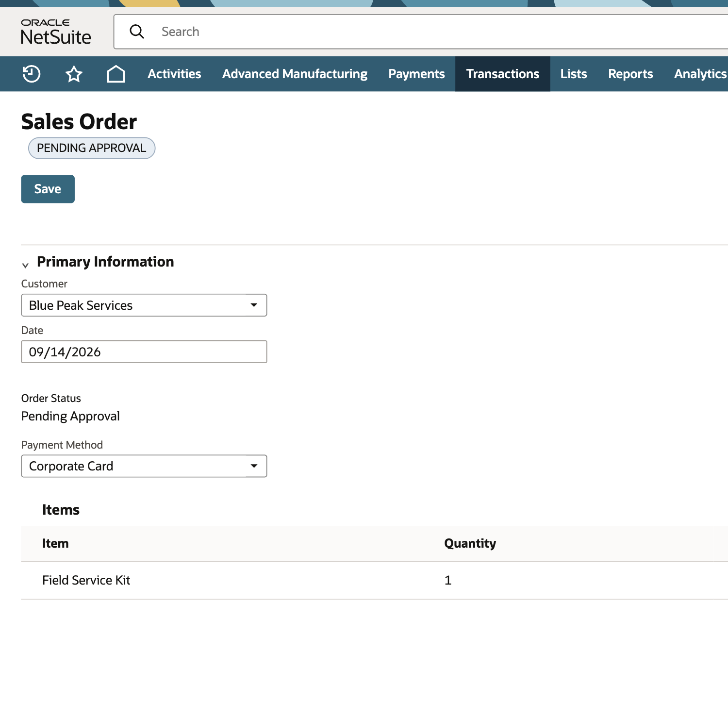Click the search magnifier icon
728x704 pixels.
coord(137,32)
